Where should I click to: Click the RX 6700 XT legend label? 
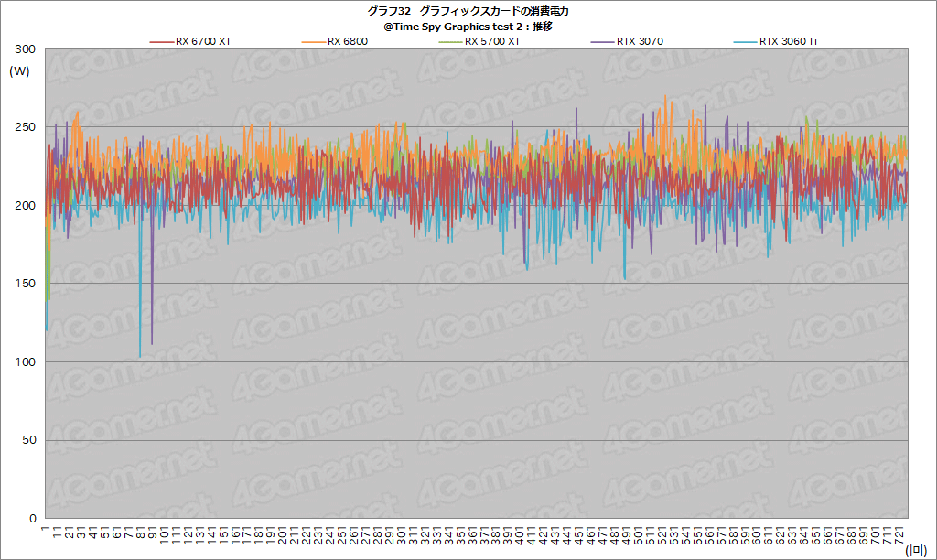[x=203, y=41]
